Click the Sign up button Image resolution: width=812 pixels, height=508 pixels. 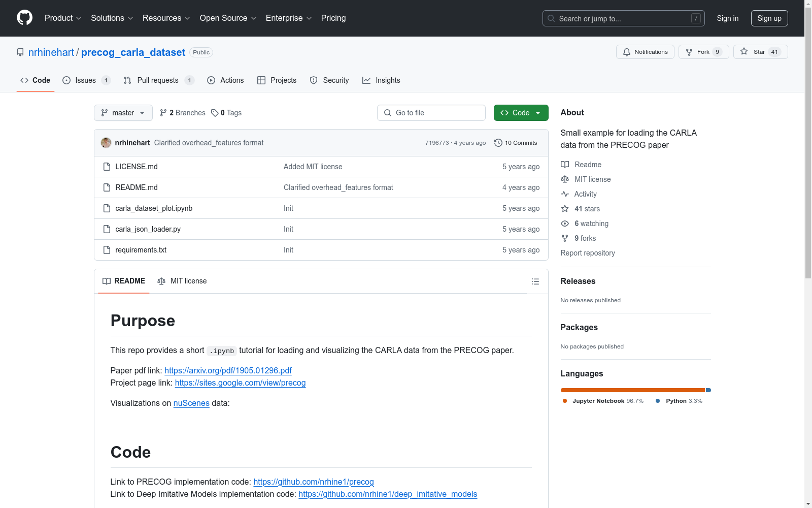769,18
